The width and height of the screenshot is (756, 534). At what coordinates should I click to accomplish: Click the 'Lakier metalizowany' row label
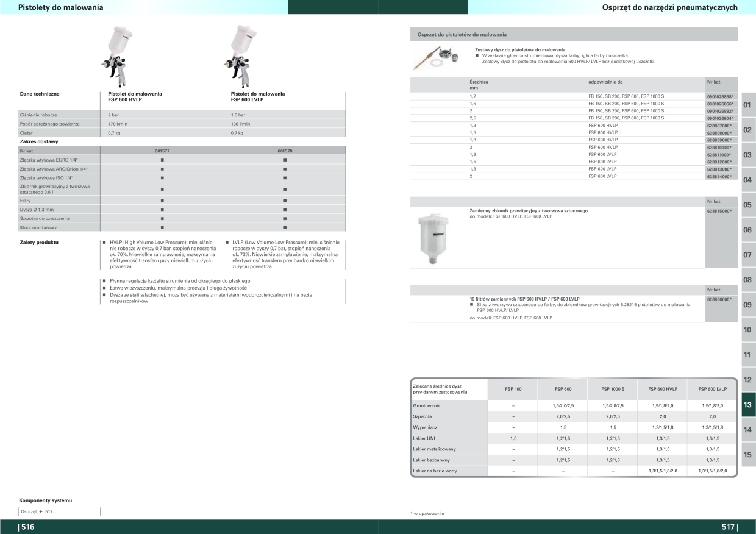434,449
